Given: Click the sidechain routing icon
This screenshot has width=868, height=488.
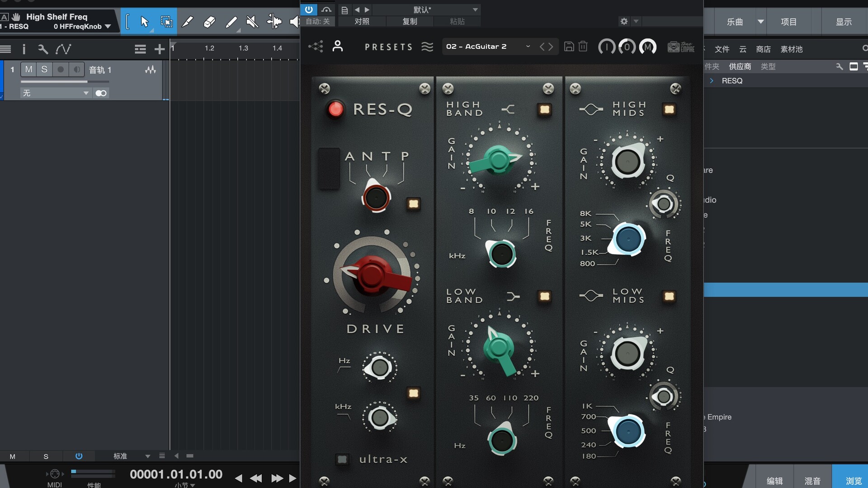Looking at the screenshot, I should (x=326, y=9).
